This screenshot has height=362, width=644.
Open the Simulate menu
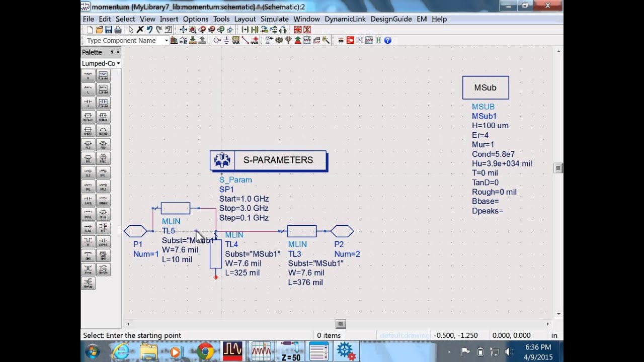275,19
